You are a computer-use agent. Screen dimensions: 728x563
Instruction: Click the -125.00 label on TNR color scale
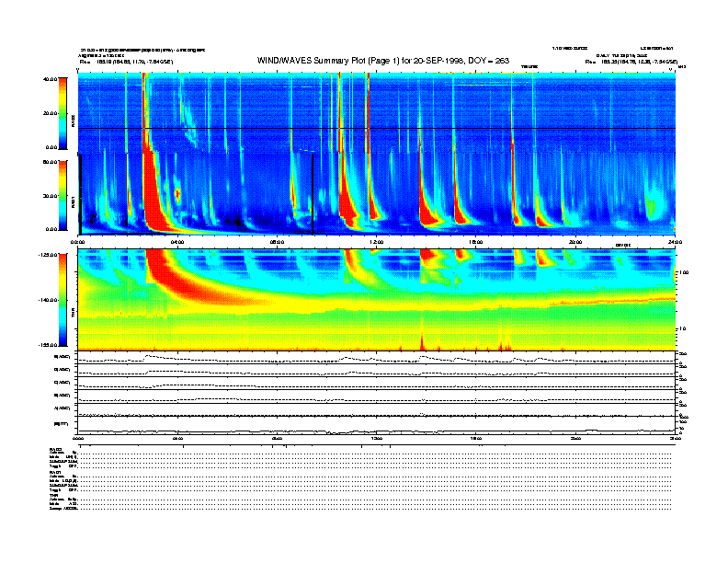[x=48, y=255]
